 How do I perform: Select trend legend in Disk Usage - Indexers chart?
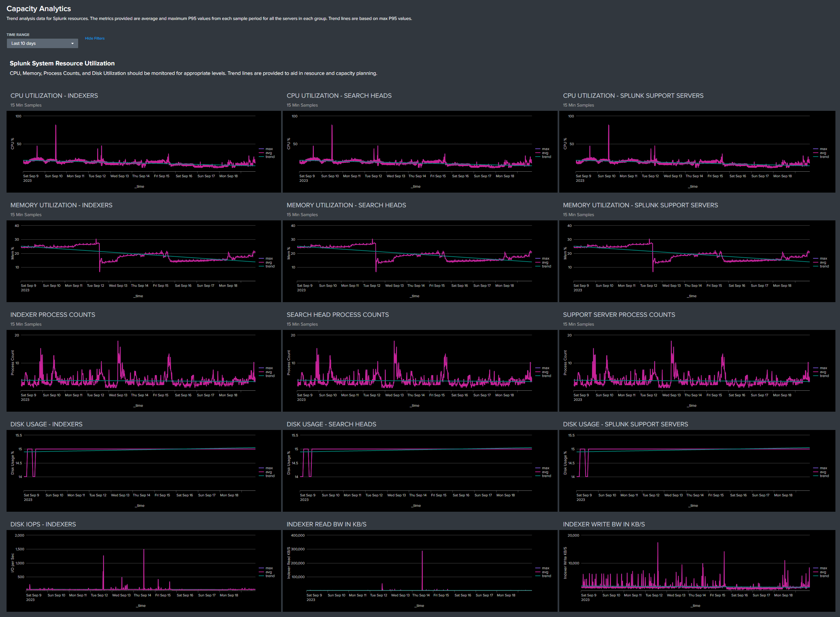(267, 476)
